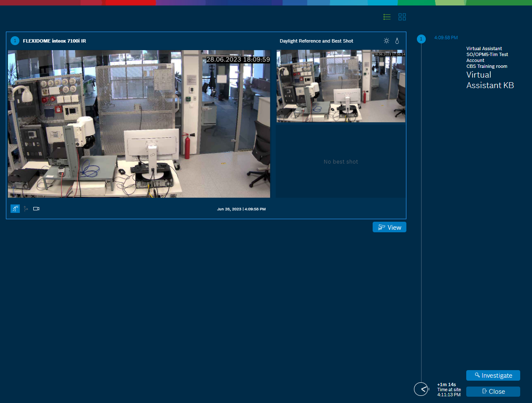Click the Time at site 4:11:13 PM text

click(x=449, y=392)
